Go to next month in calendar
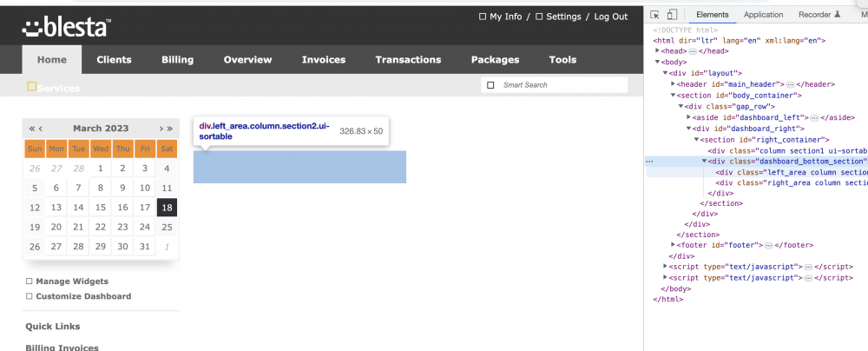This screenshot has height=351, width=868. (x=161, y=128)
